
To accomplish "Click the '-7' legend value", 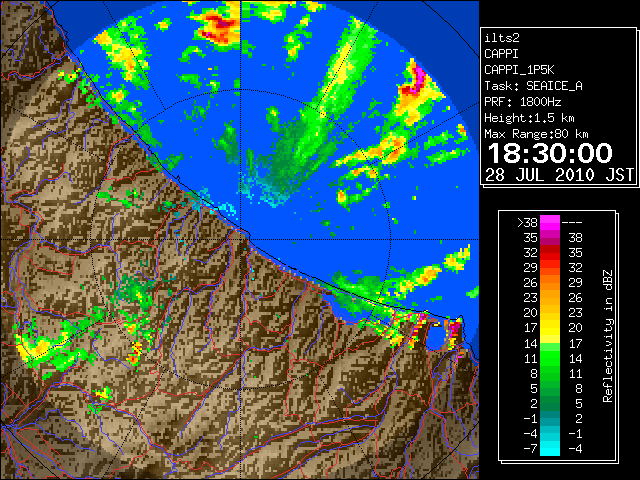I will coord(530,449).
